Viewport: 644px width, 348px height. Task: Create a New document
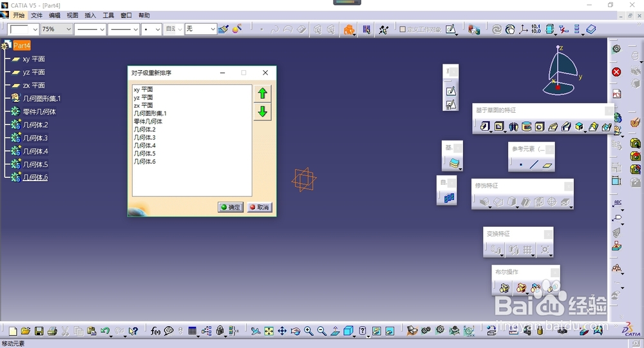(13, 331)
